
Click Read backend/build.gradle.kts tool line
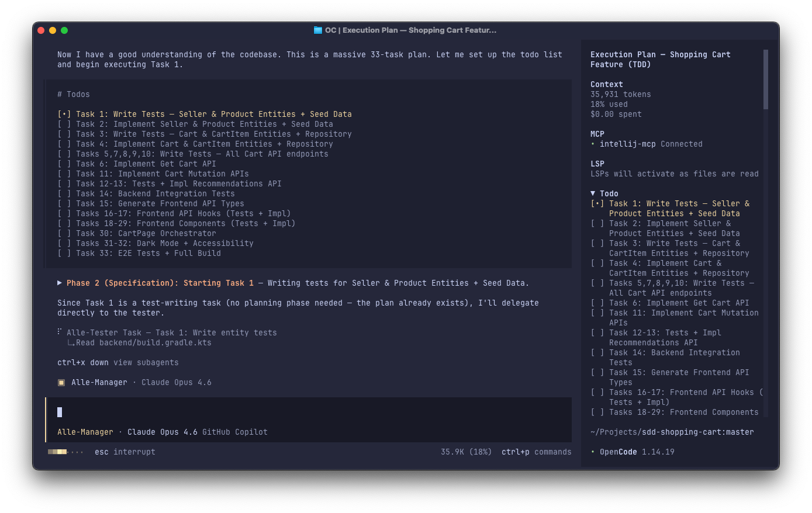click(144, 343)
